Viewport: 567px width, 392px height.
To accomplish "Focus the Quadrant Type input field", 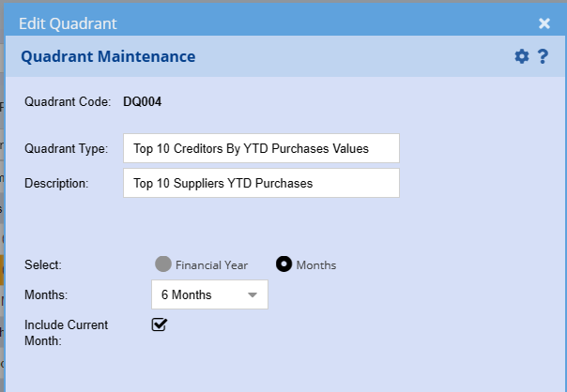I will [x=261, y=148].
